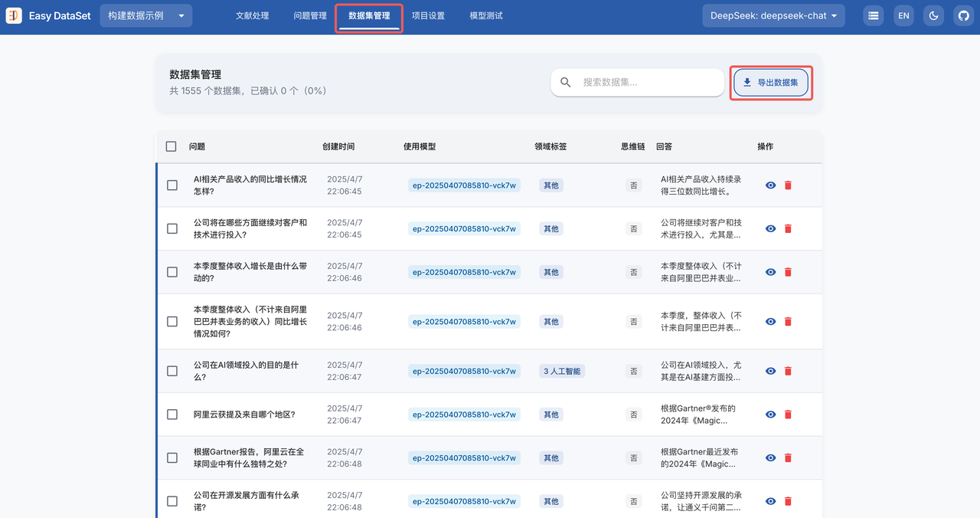Go to the 文献处理 tab
This screenshot has width=980, height=518.
[252, 15]
